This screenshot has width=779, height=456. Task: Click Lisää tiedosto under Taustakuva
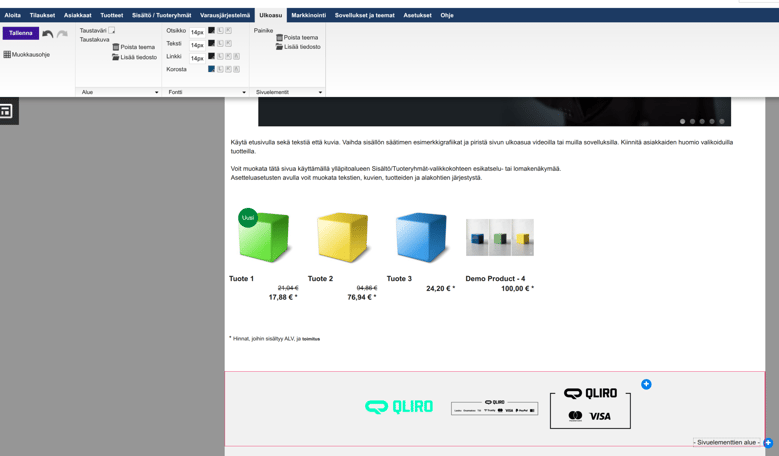(135, 57)
